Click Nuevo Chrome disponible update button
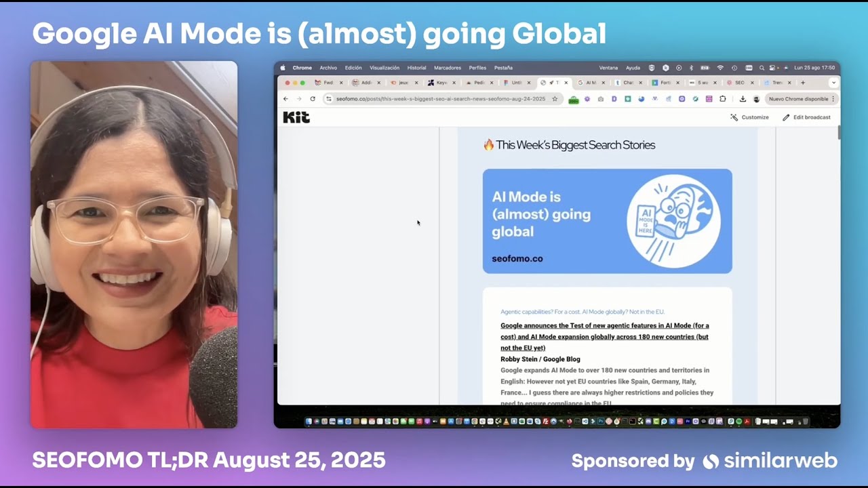The width and height of the screenshot is (868, 488). pyautogui.click(x=798, y=99)
